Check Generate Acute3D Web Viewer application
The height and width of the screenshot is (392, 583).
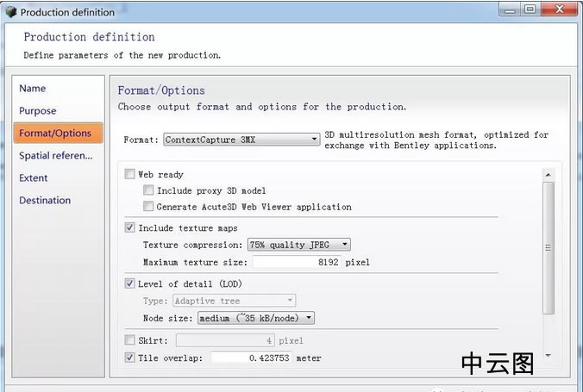(148, 206)
